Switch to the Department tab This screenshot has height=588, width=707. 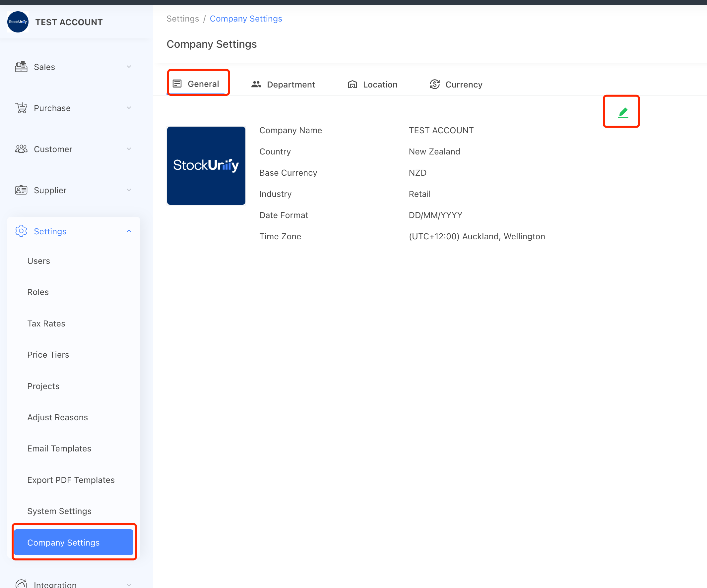[283, 84]
